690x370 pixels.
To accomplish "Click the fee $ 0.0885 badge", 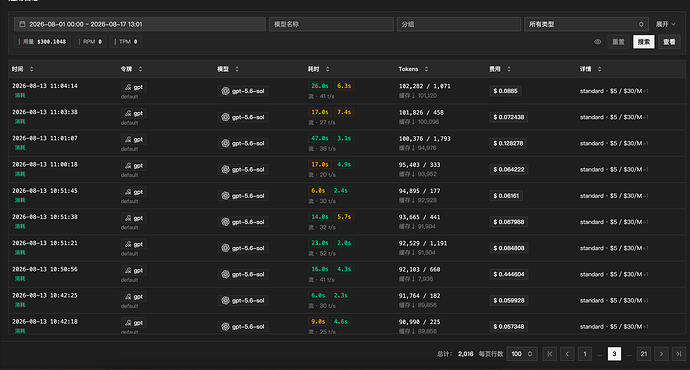I will coord(505,91).
